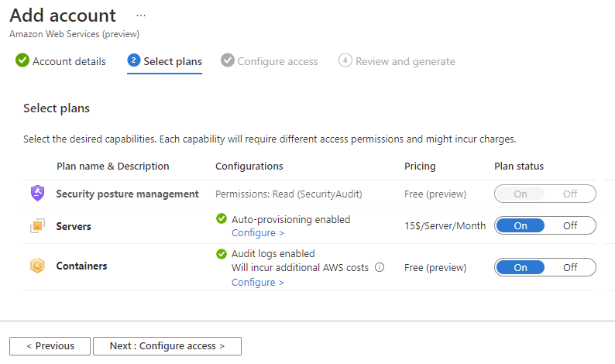The width and height of the screenshot is (615, 364).
Task: Click Security posture management Off option
Action: 570,194
